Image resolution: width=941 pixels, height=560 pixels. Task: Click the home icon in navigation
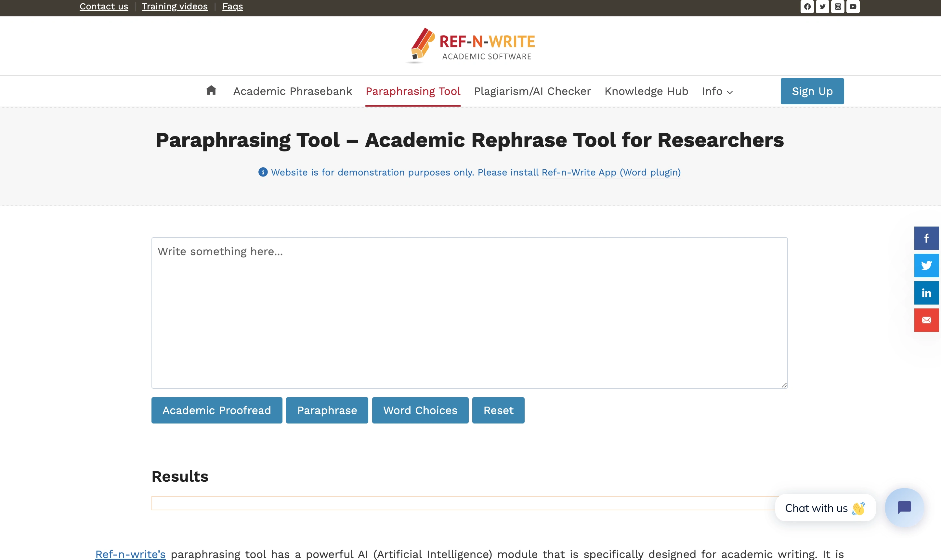pos(211,91)
